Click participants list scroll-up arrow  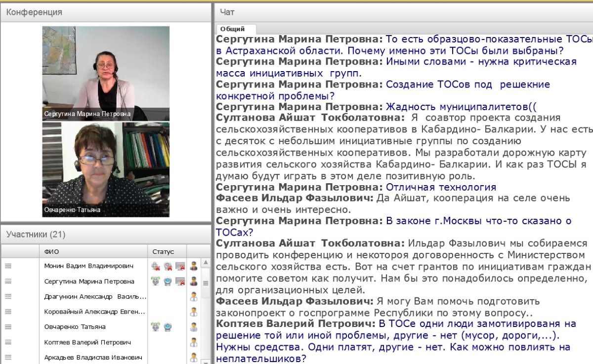coord(206,262)
